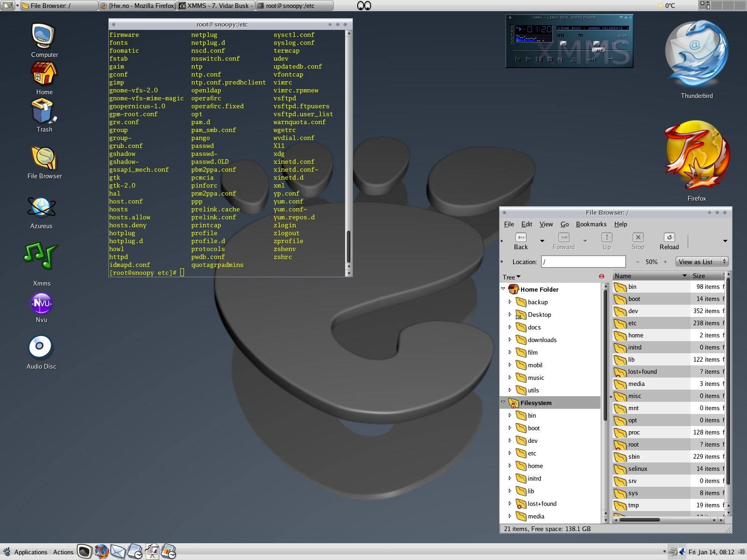Click the weather 0°C applet

666,6
